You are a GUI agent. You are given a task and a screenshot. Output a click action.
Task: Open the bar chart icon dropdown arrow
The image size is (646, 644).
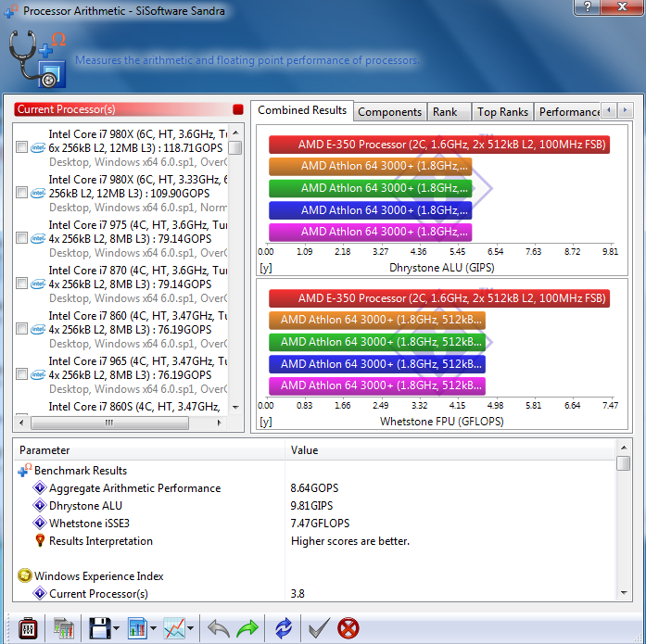153,628
